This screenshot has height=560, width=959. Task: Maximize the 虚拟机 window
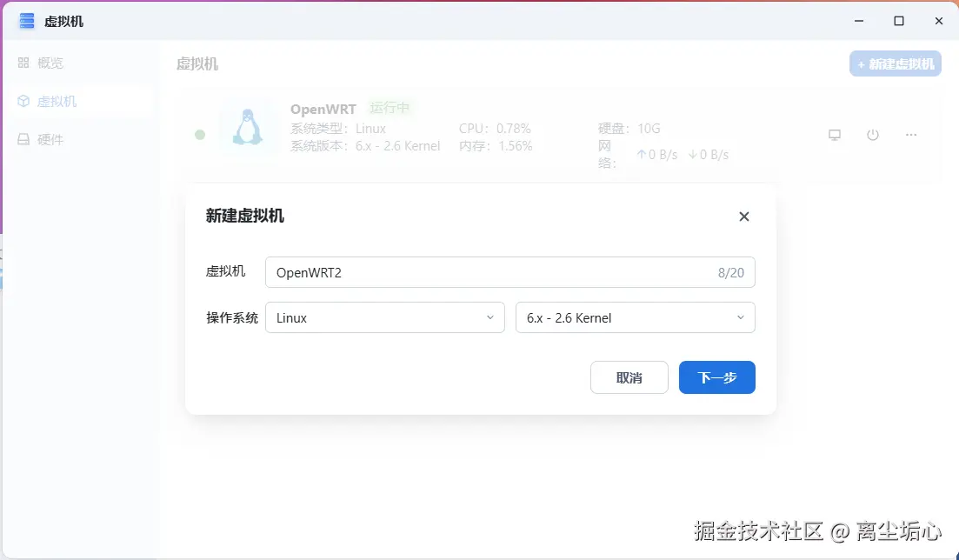(x=899, y=21)
